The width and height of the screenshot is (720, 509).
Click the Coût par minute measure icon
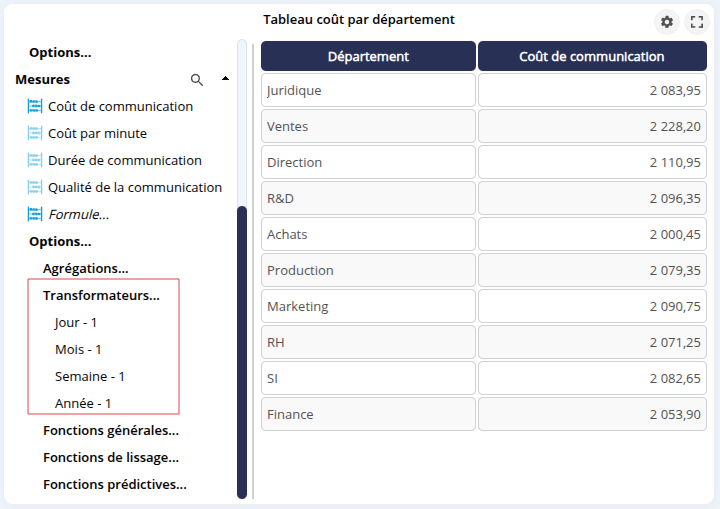[35, 133]
